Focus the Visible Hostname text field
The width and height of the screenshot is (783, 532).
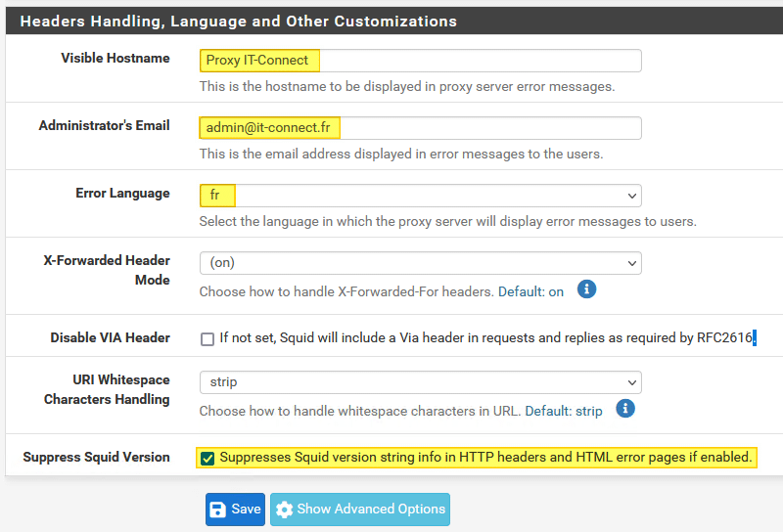tap(420, 61)
